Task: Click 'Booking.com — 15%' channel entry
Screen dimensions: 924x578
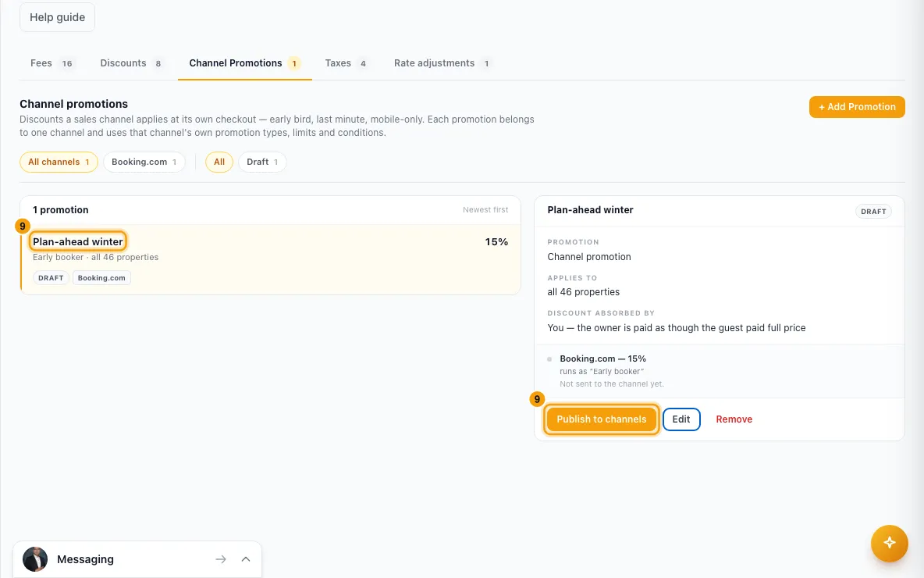Action: click(602, 359)
